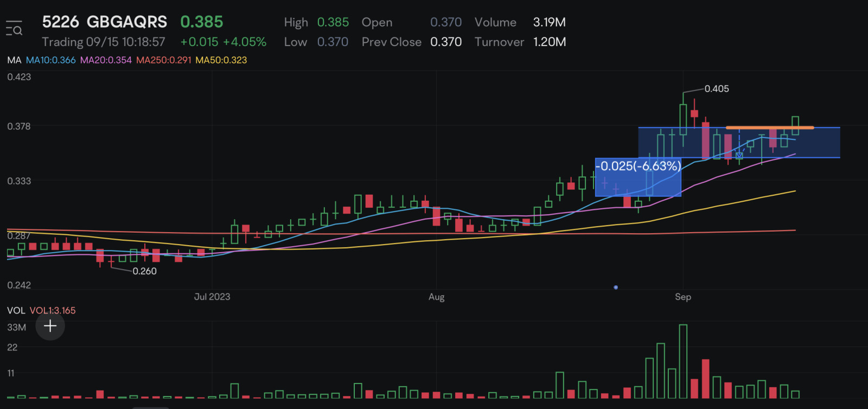Click the MA20:0.354 indicator label

click(x=106, y=60)
